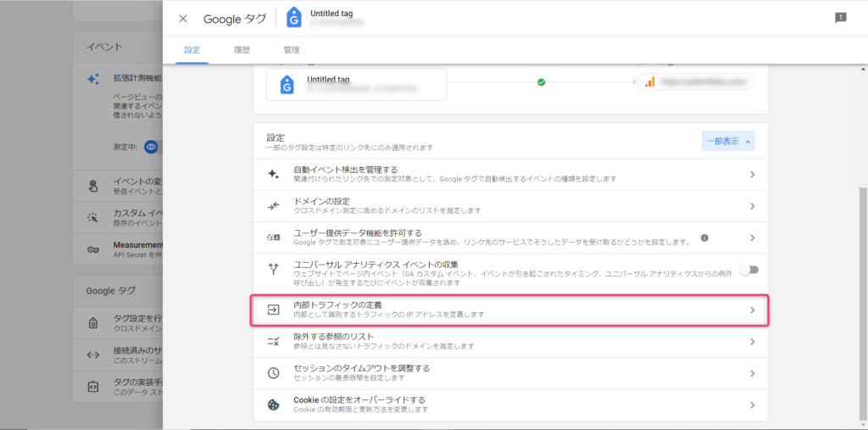Open セッションのタイムアウトを調整する row chevron
This screenshot has width=868, height=430.
753,373
